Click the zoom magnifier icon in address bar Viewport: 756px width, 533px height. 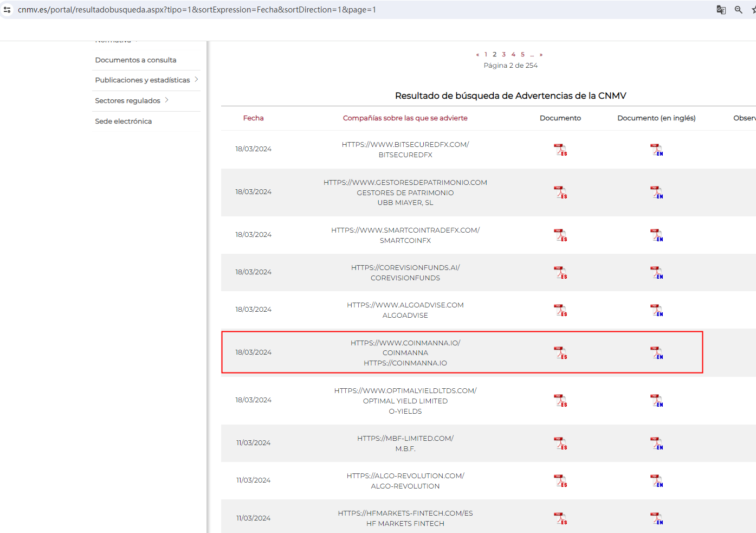coord(738,10)
